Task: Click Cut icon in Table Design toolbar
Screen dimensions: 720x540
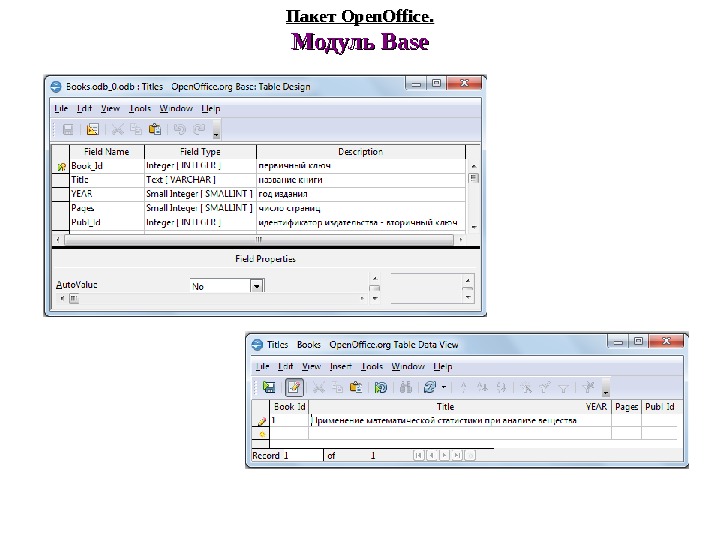Action: (x=118, y=129)
